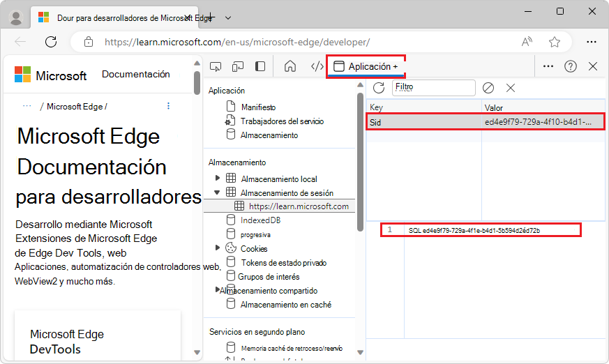
Task: Select Grupos de interés item
Action: point(269,277)
